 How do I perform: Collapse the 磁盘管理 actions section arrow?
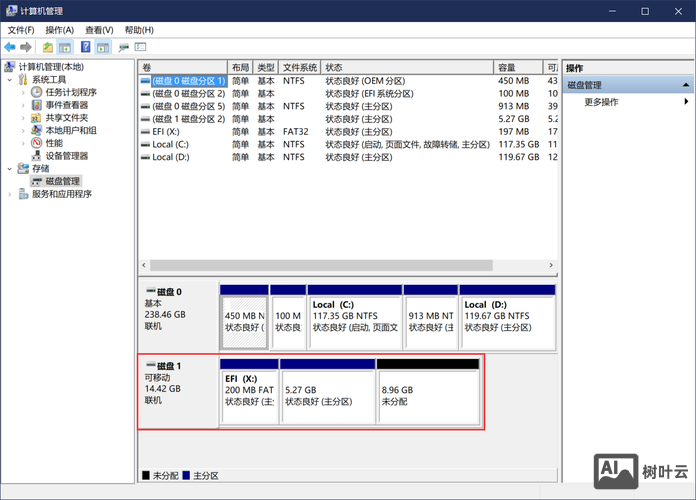(x=686, y=85)
